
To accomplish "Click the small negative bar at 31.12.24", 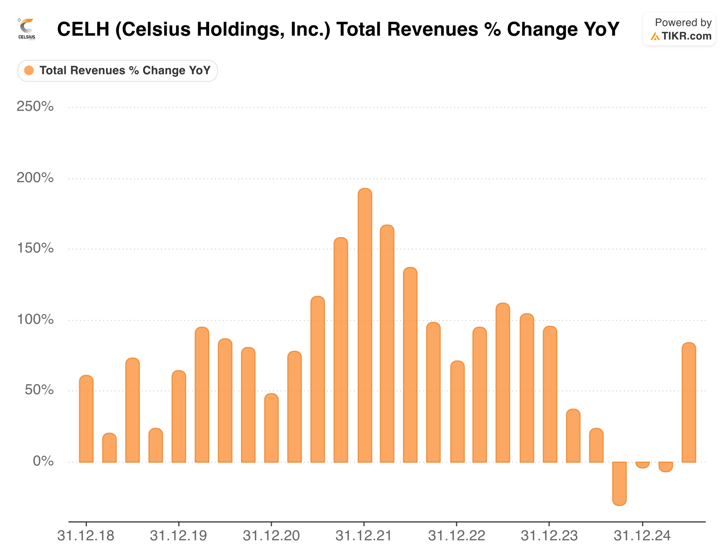I will 642,465.
